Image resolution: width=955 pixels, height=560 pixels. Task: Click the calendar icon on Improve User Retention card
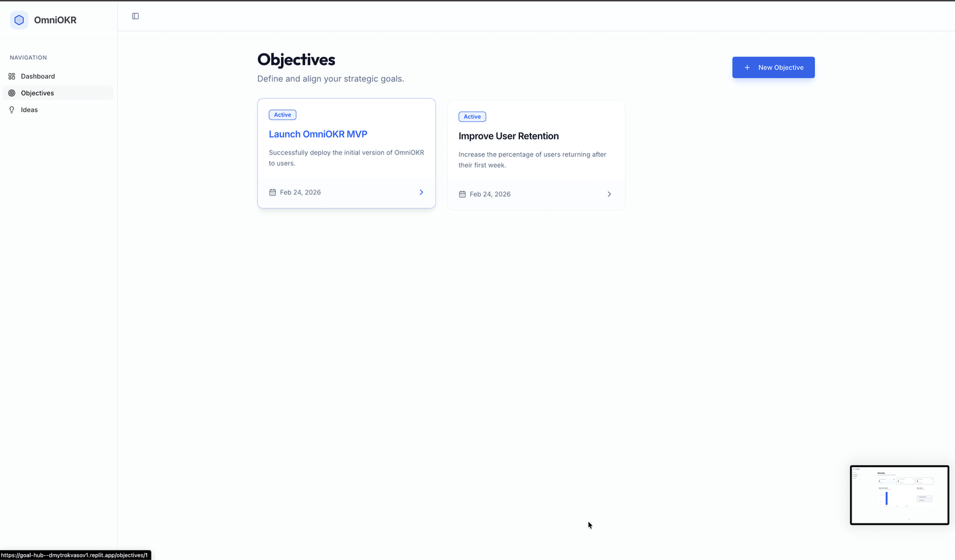tap(462, 194)
